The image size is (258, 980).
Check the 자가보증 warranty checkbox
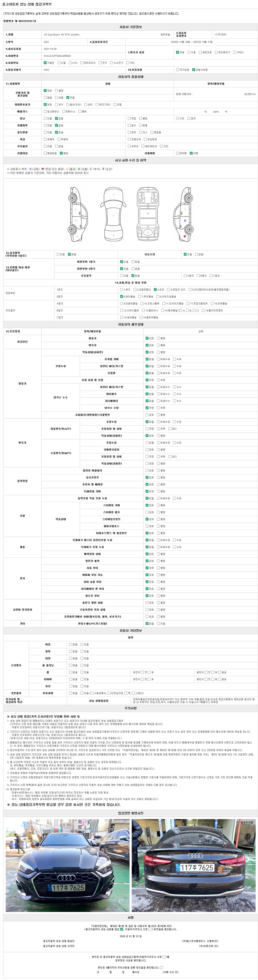click(178, 70)
